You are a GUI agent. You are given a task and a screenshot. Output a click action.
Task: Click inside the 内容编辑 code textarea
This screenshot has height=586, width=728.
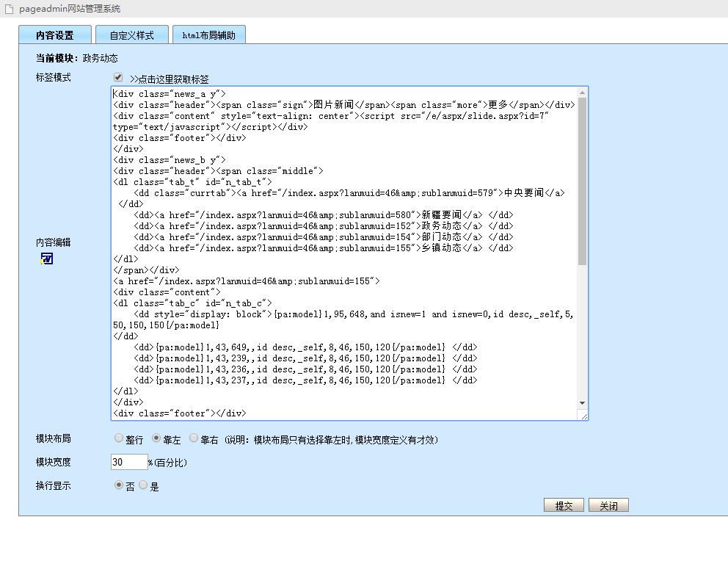pos(349,253)
